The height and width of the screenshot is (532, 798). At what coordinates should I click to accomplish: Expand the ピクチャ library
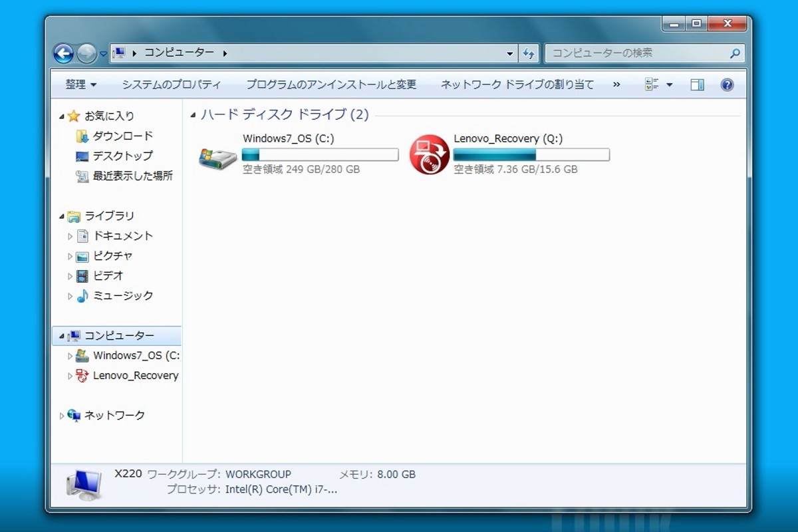click(x=70, y=256)
